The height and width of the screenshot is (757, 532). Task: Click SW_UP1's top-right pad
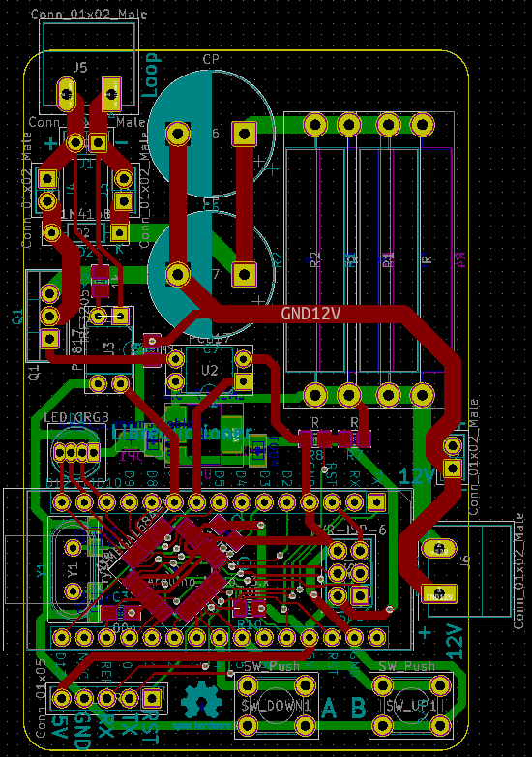tap(440, 685)
